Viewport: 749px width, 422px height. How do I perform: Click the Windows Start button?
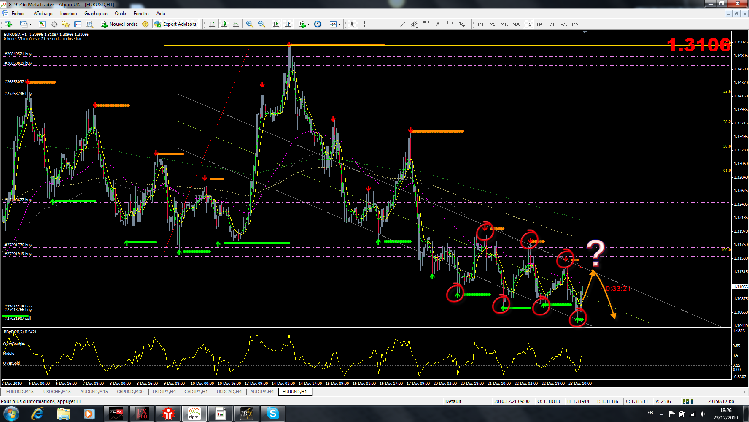click(10, 413)
